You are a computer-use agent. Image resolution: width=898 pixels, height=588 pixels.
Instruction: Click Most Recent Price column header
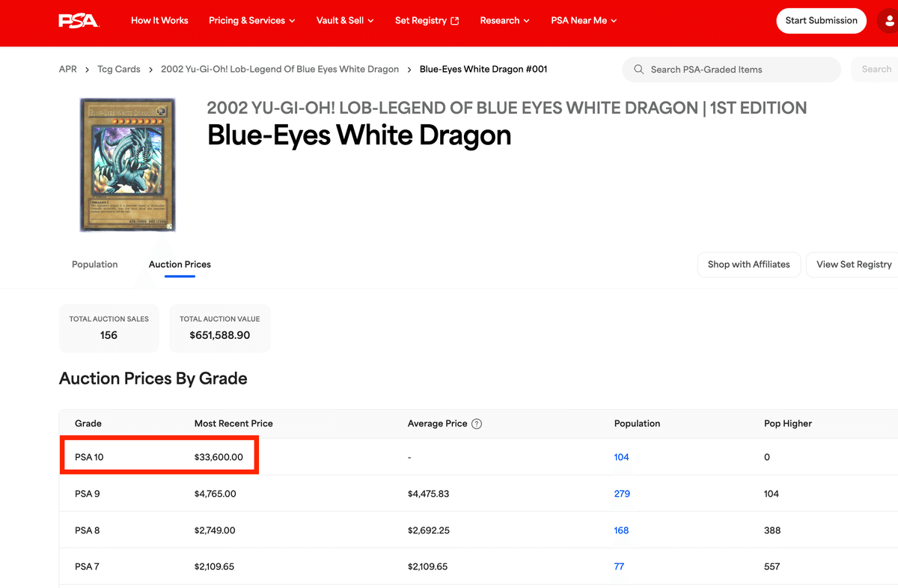click(233, 423)
